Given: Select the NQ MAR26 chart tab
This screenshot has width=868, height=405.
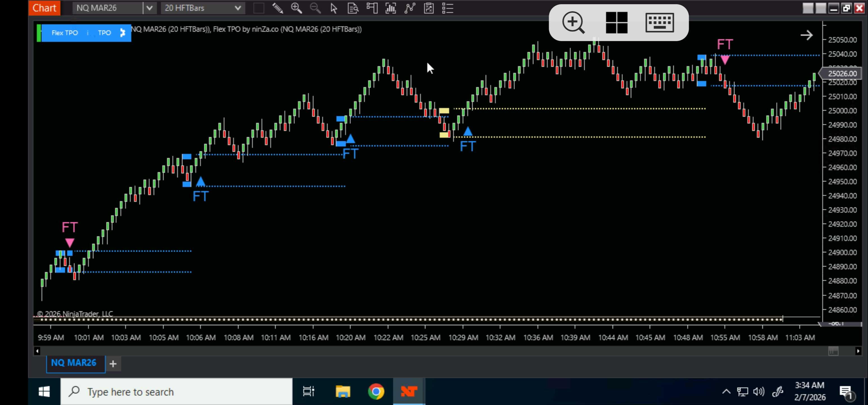Looking at the screenshot, I should (x=73, y=363).
